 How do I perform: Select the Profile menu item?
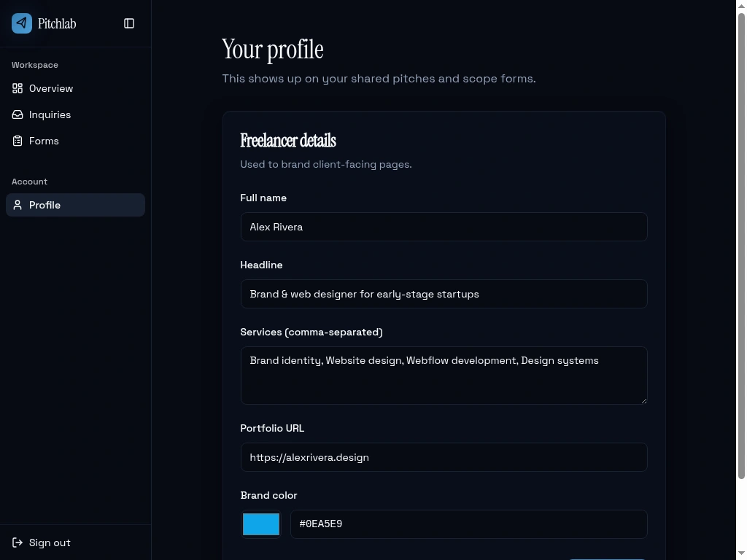click(x=44, y=205)
